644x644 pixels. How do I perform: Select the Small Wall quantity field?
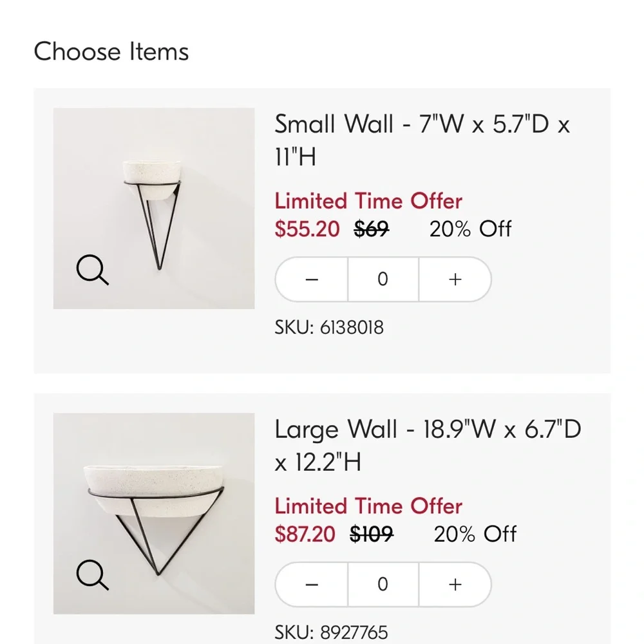383,279
